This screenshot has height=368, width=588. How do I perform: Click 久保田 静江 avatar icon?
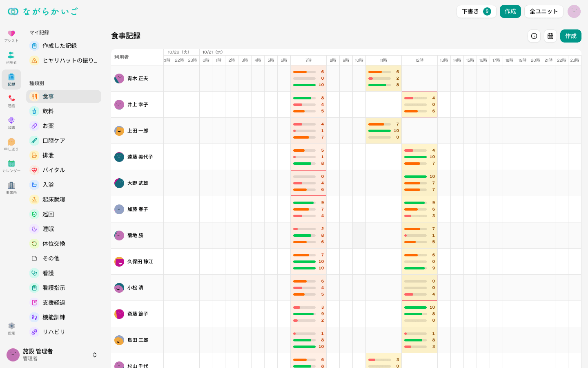pyautogui.click(x=119, y=262)
